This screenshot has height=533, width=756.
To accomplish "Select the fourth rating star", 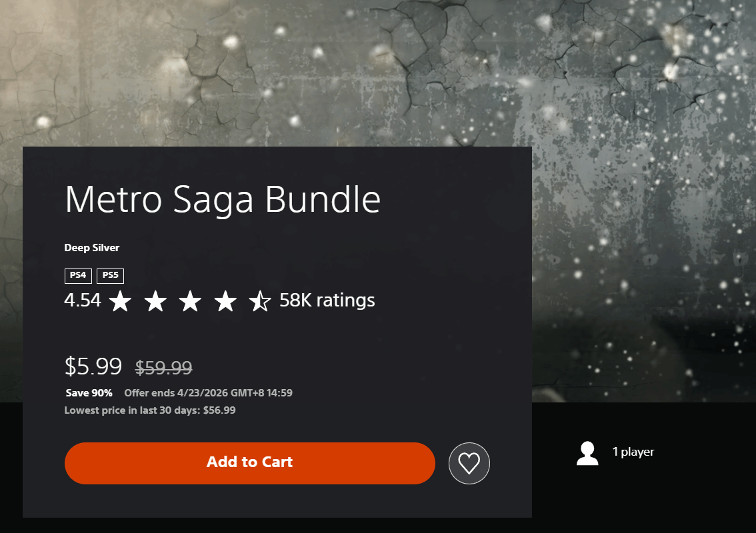I will pos(225,301).
